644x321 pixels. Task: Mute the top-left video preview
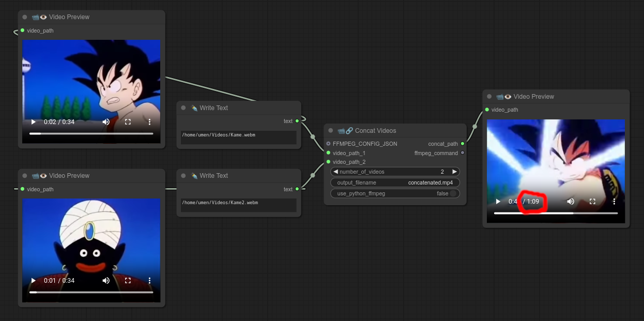pyautogui.click(x=106, y=122)
